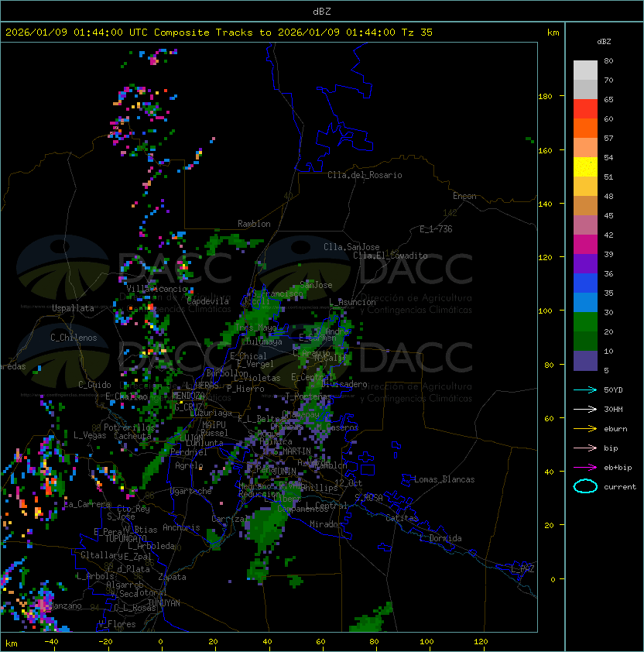644x652 pixels.
Task: Pick the mauve 42–45 dBZ swatch
Action: click(x=585, y=225)
